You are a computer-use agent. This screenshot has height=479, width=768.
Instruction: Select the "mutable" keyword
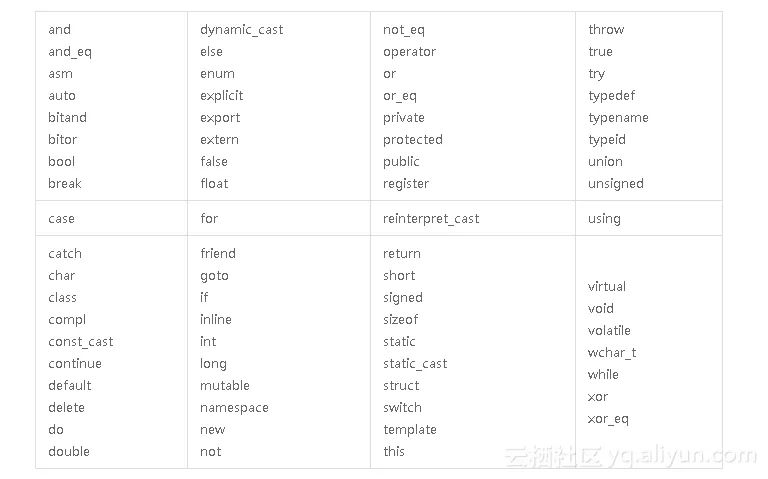click(225, 386)
